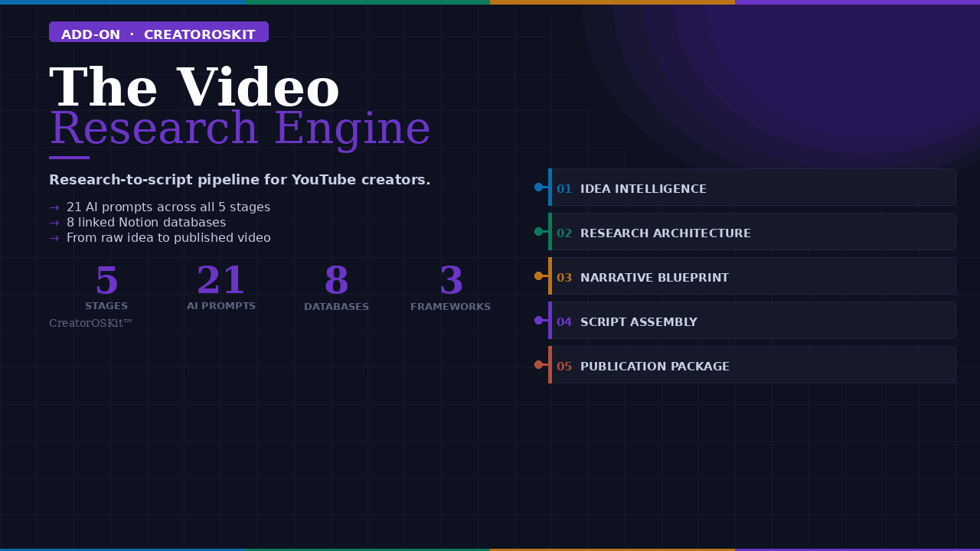Screen dimensions: 980x551
Task: Click the '21 AI prompts across all 5 stages' line
Action: 168,207
